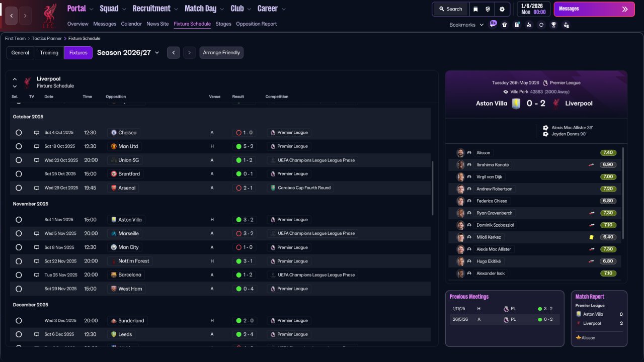
Task: Click the Aston Villa crest in match summary
Action: click(x=516, y=104)
